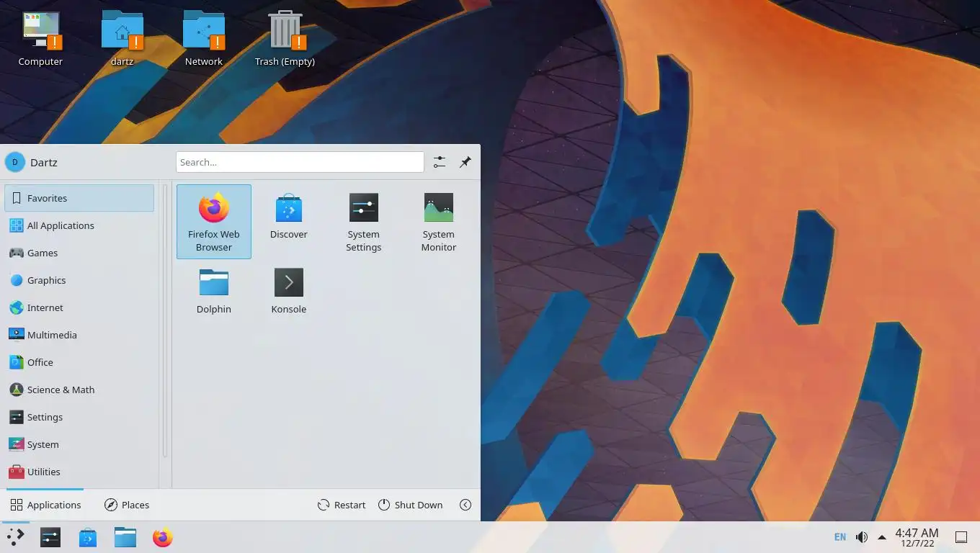Open Dolphin file manager in favorites
The height and width of the screenshot is (553, 980).
[x=214, y=291]
